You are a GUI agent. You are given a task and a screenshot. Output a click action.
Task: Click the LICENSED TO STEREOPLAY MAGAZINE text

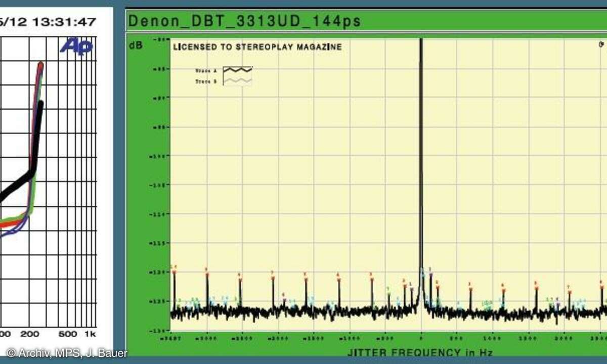tap(257, 47)
